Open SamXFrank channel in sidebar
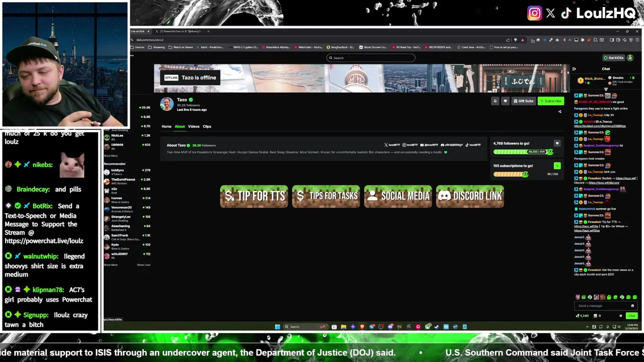The height and width of the screenshot is (362, 644). [127, 237]
